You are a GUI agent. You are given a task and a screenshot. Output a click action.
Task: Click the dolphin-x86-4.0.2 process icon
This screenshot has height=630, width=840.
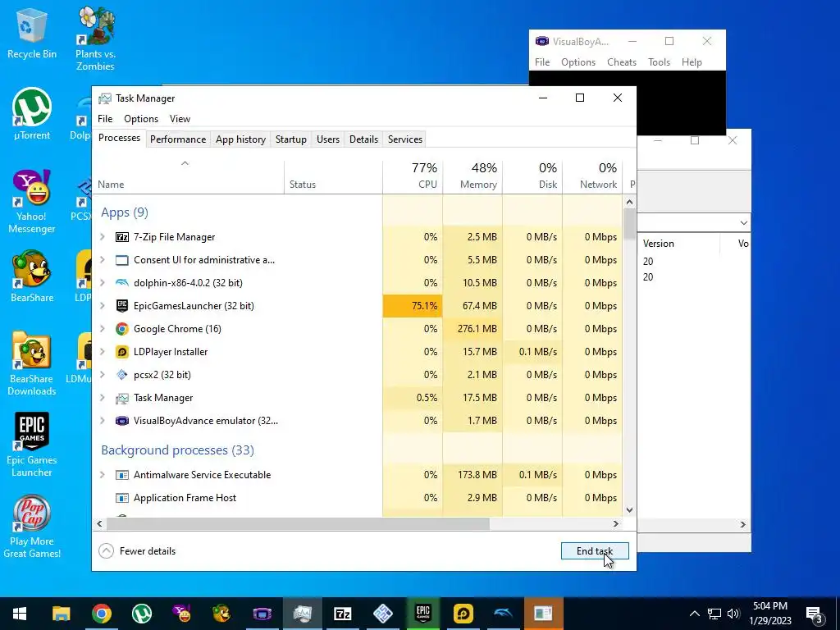tap(122, 283)
